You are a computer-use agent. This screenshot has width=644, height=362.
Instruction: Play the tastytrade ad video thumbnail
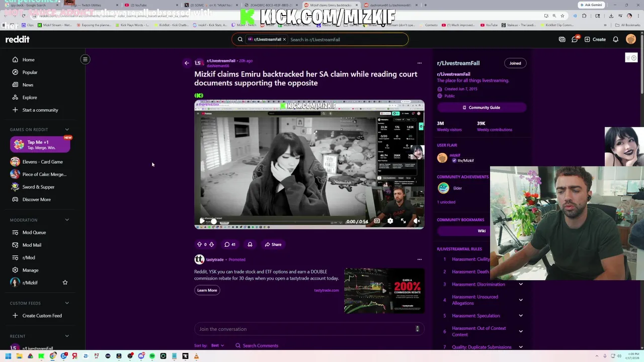click(x=384, y=291)
